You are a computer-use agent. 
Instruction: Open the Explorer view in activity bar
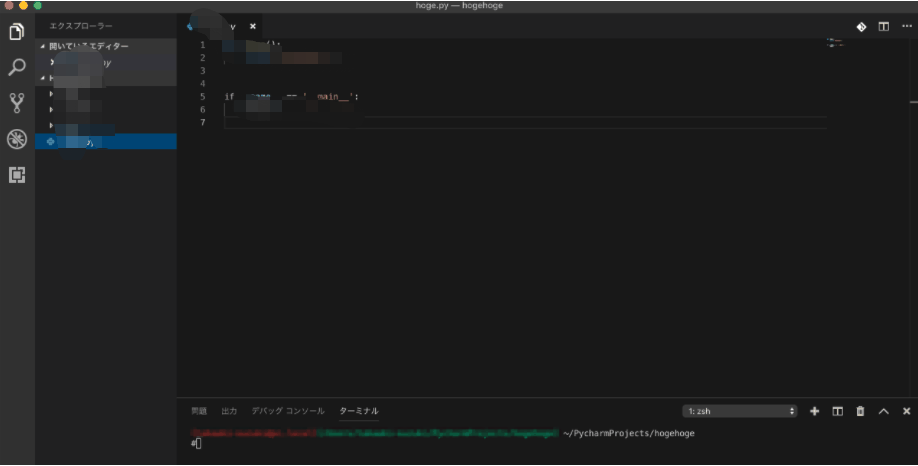click(16, 33)
